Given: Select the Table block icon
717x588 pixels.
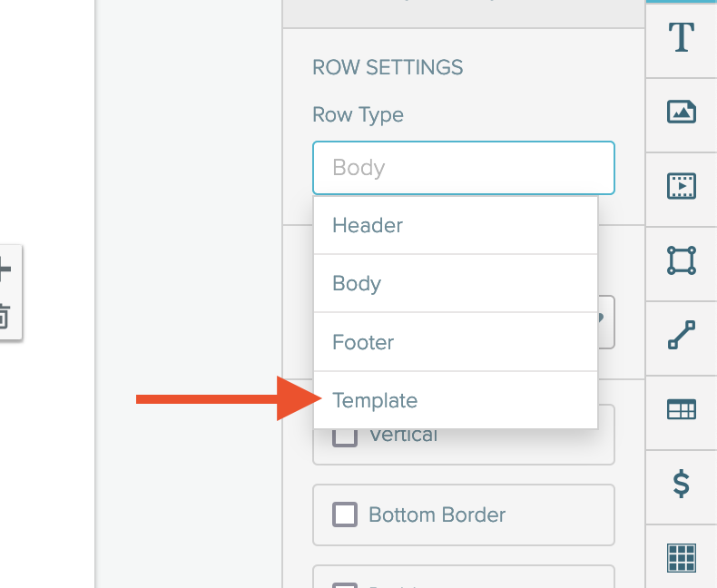Looking at the screenshot, I should 682,409.
